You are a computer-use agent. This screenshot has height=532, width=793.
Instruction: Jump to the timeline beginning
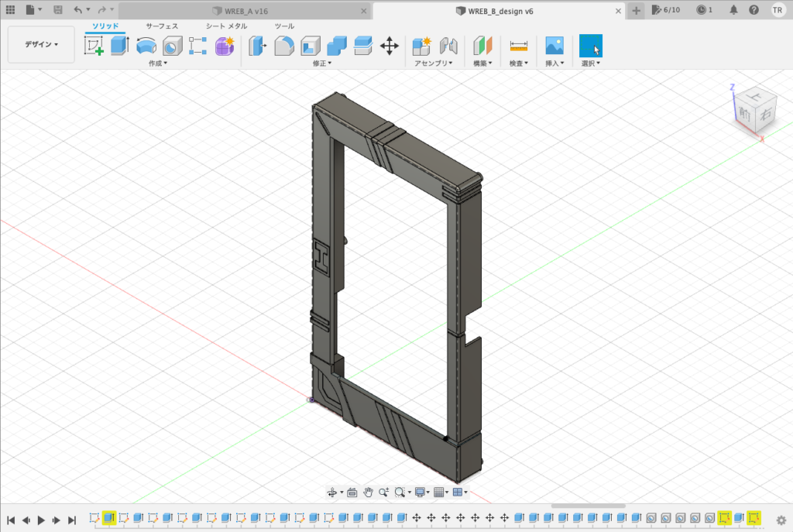pyautogui.click(x=11, y=520)
